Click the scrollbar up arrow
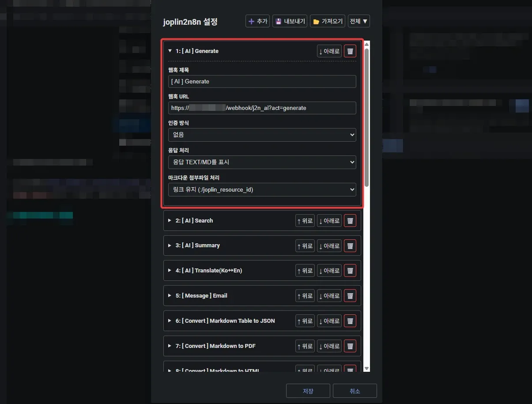The image size is (532, 404). (367, 44)
